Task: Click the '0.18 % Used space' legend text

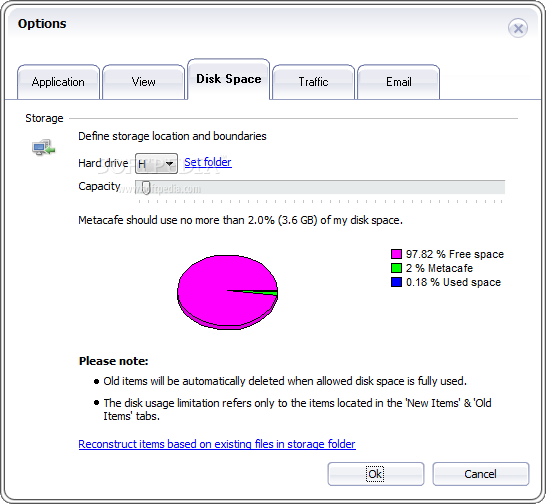Action: tap(453, 282)
